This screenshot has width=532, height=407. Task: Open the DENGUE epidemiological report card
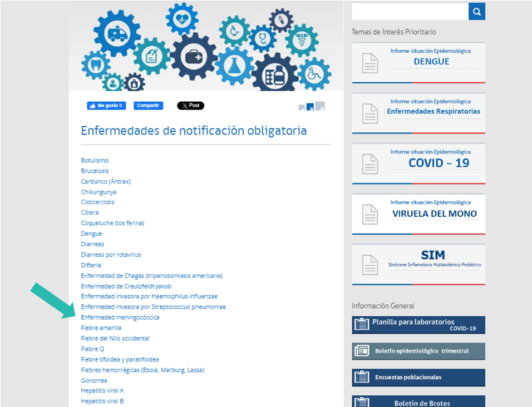418,63
